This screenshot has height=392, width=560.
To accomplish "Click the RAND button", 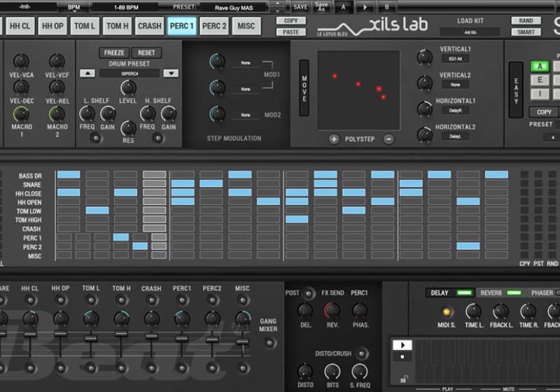I will coord(526,21).
